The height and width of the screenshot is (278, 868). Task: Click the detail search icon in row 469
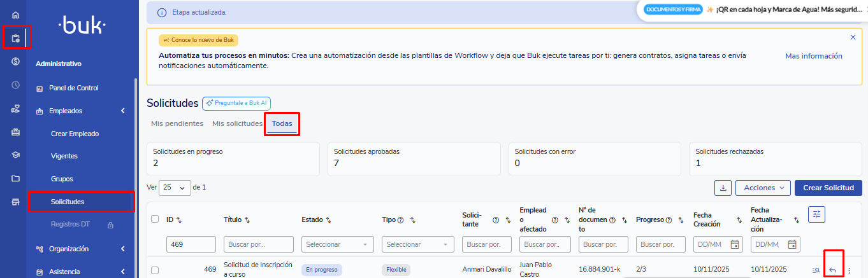click(816, 270)
